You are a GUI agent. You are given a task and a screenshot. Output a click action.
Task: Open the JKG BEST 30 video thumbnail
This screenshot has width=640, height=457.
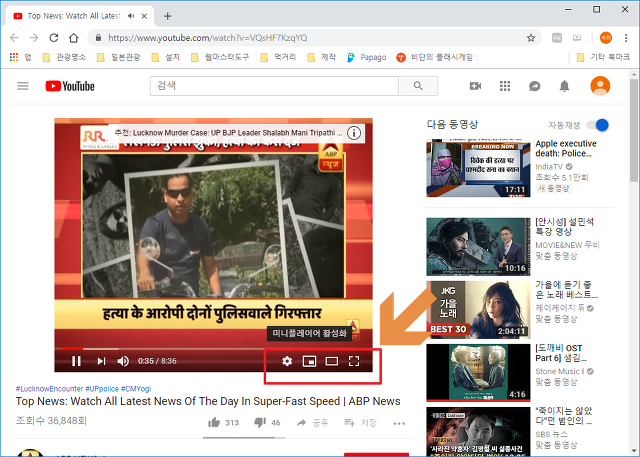478,310
